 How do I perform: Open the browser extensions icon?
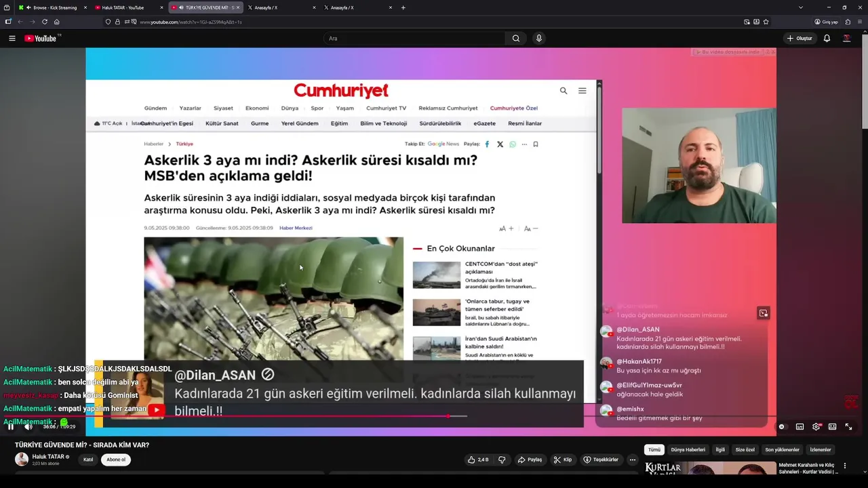pos(848,22)
